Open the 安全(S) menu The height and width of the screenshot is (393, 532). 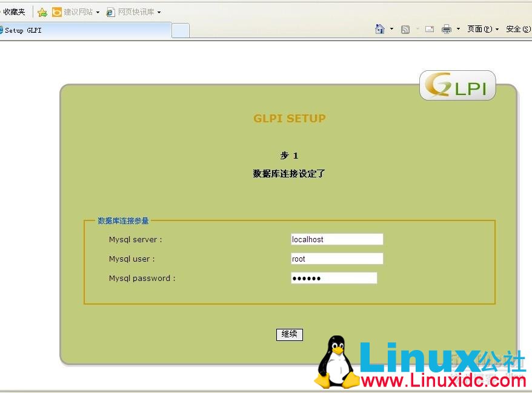(x=517, y=29)
